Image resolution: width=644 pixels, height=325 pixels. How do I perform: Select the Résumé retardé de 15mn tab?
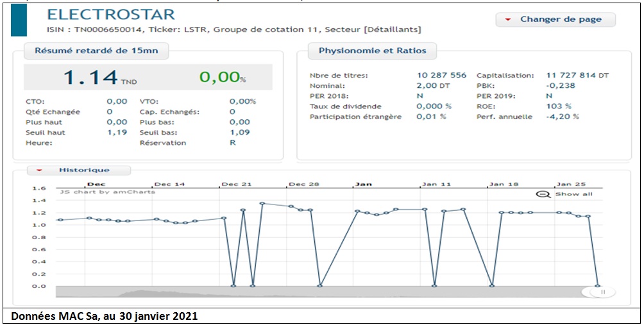pos(96,51)
